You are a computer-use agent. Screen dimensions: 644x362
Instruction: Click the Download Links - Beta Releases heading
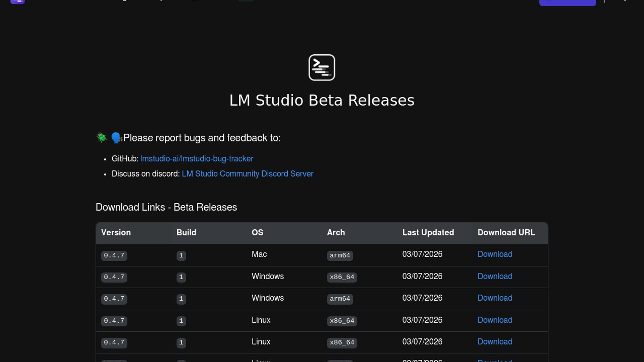166,207
